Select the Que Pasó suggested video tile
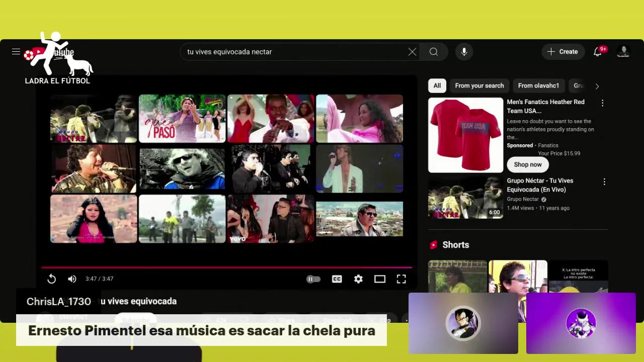This screenshot has height=362, width=644. point(182,119)
